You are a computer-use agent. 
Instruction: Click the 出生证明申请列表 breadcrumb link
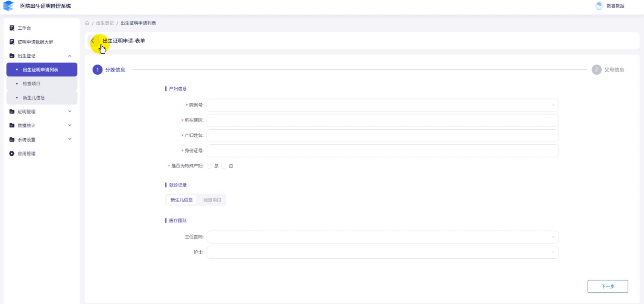(x=138, y=23)
